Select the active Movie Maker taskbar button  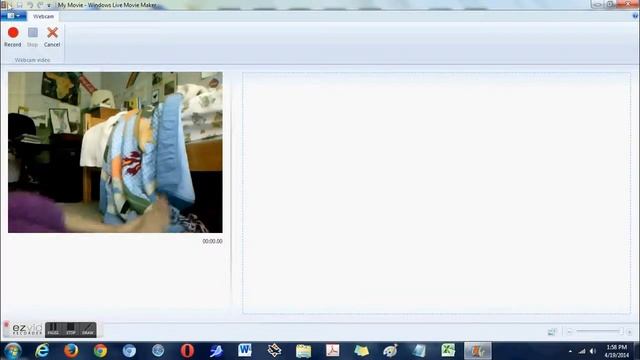pyautogui.click(x=478, y=351)
